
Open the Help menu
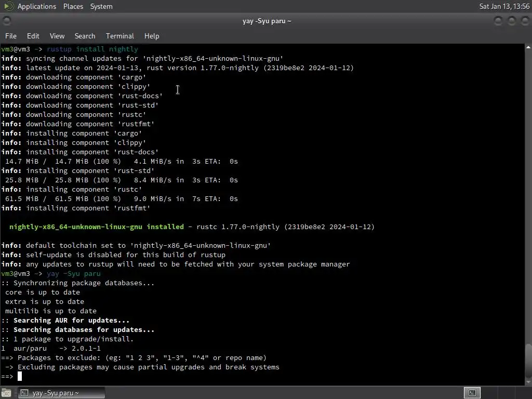pos(152,36)
